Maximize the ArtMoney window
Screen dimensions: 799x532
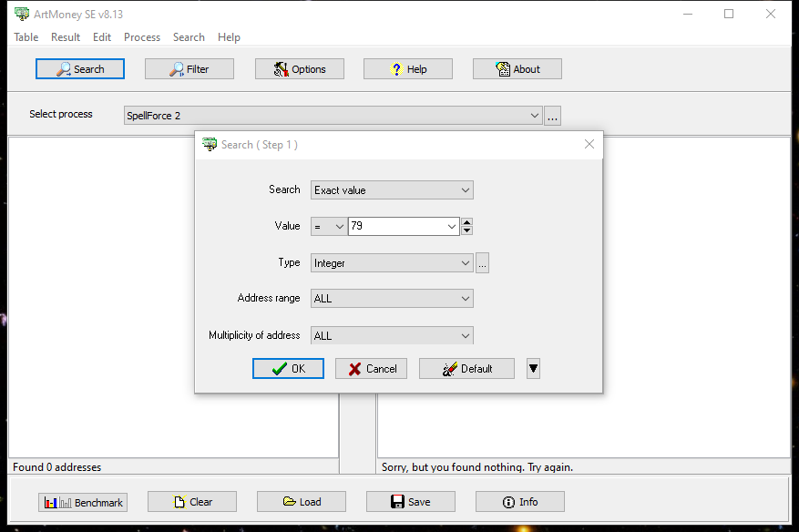(x=729, y=14)
